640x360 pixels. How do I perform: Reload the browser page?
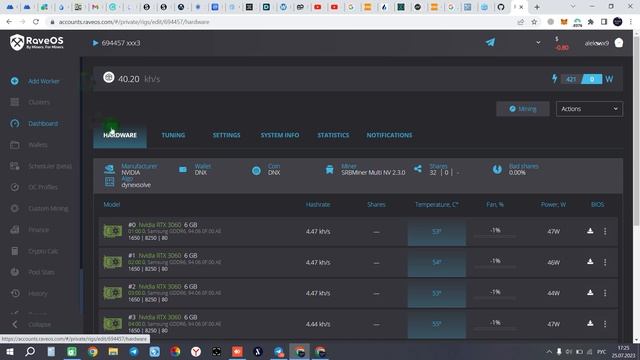tap(36, 22)
